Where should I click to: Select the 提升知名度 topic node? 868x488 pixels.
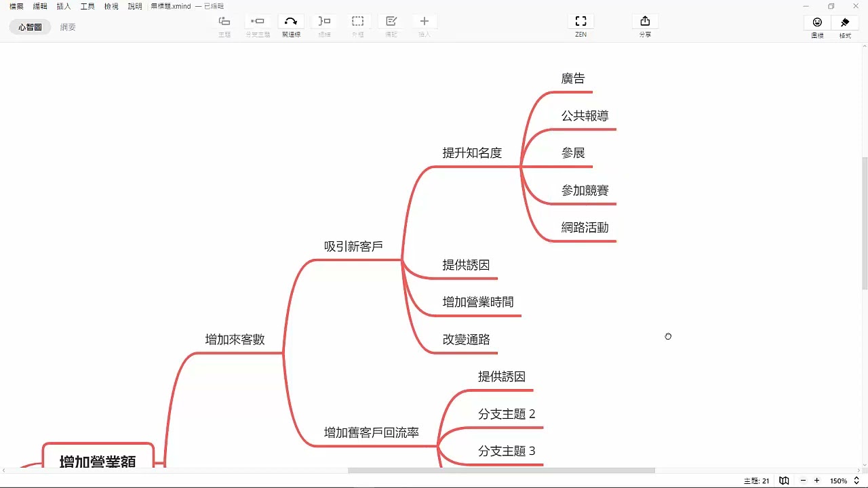tap(473, 152)
